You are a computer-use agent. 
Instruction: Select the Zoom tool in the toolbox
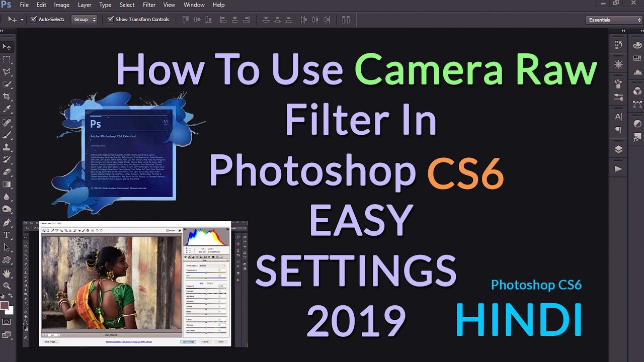point(7,286)
